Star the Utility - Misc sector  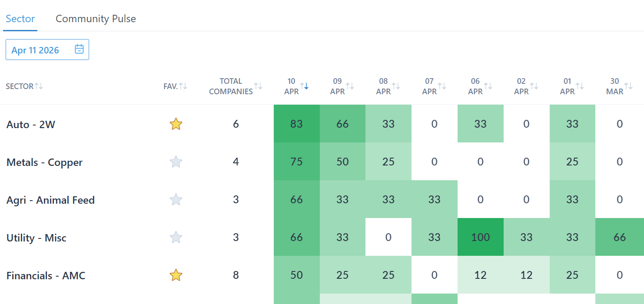pos(176,238)
